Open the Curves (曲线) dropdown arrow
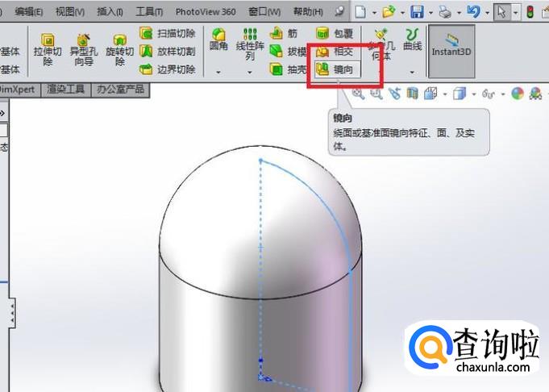Image resolution: width=549 pixels, height=392 pixels. [x=412, y=72]
